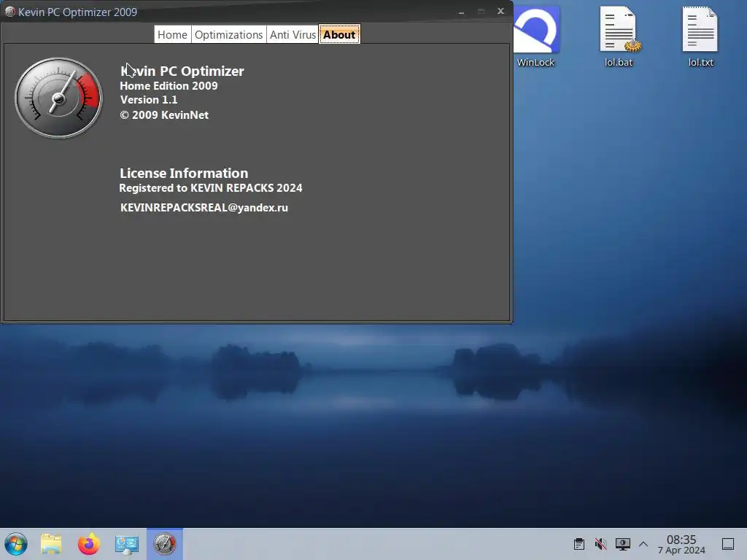
Task: Open the clipboard tray icon
Action: click(x=579, y=544)
